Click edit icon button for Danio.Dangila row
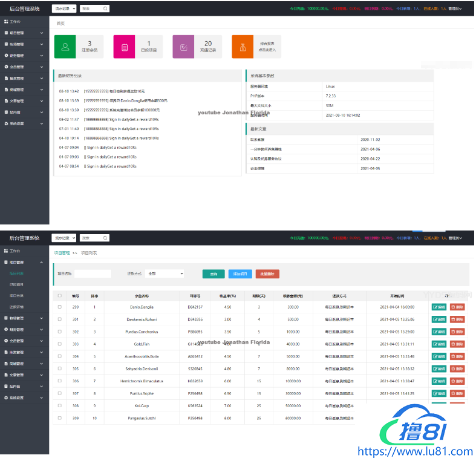This screenshot has height=458, width=476. pos(439,307)
